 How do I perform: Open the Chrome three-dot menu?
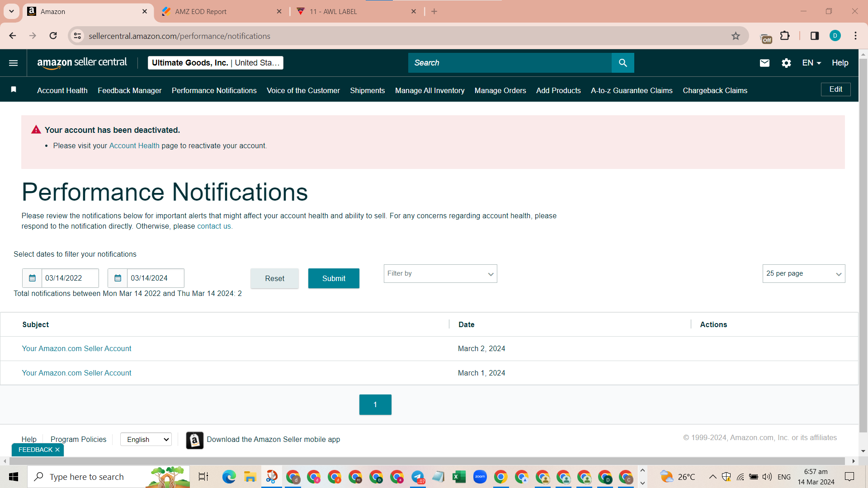[855, 36]
